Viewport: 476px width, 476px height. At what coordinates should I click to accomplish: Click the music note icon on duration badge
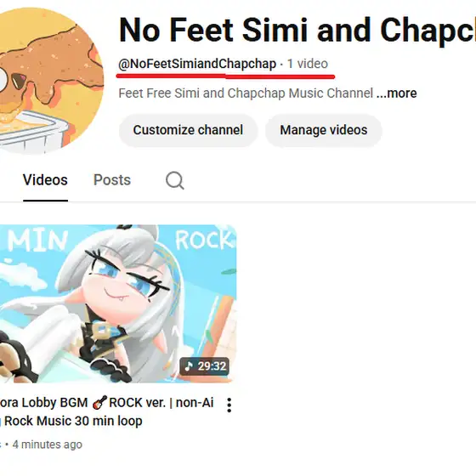tap(189, 366)
